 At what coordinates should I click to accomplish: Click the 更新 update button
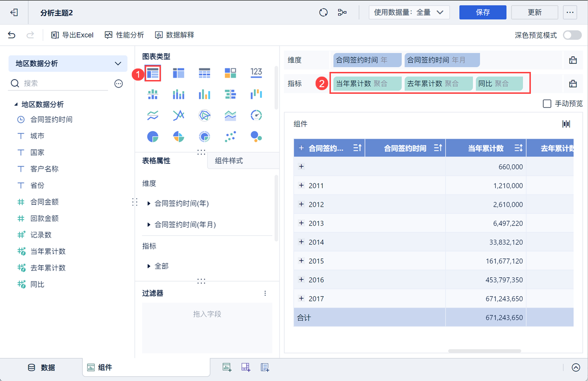pyautogui.click(x=535, y=12)
